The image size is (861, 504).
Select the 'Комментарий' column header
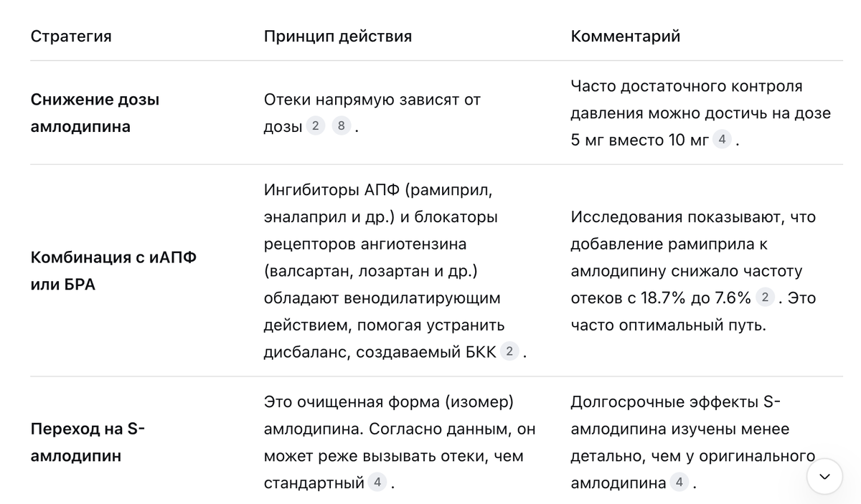click(626, 36)
